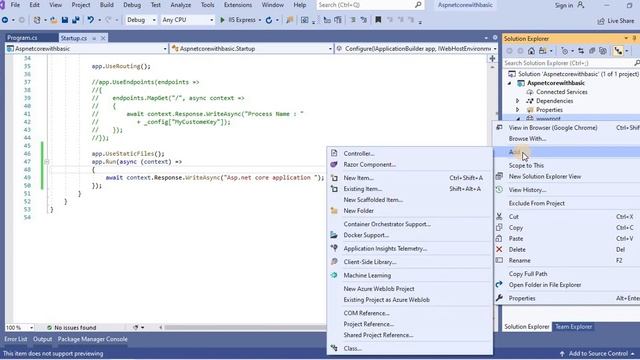Viewport: 640px width, 360px height.
Task: Open the Extensions menu
Action: [x=238, y=5]
